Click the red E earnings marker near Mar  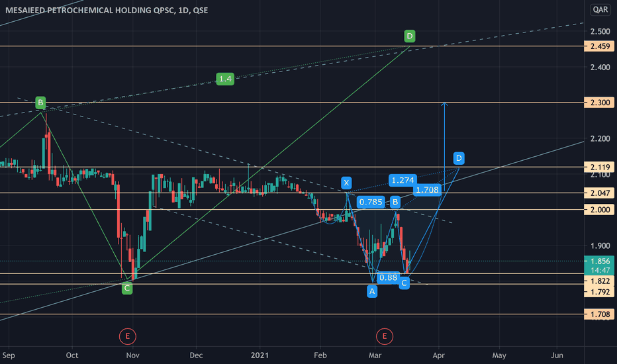point(385,336)
